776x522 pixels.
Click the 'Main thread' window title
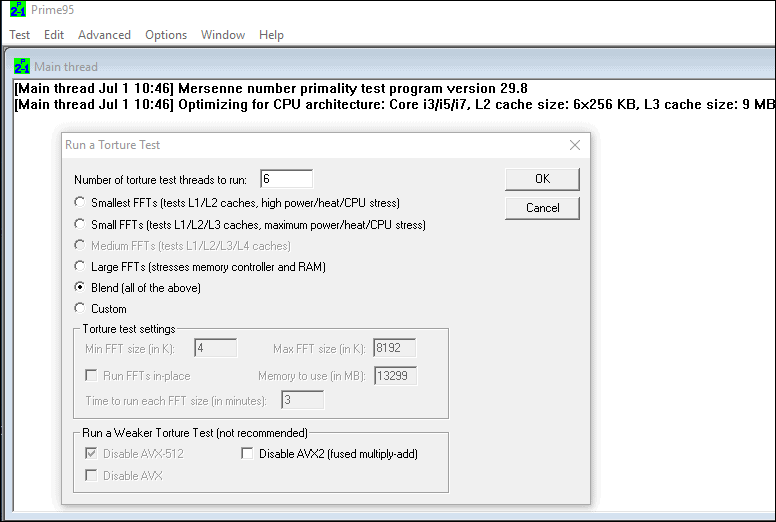coord(66,67)
